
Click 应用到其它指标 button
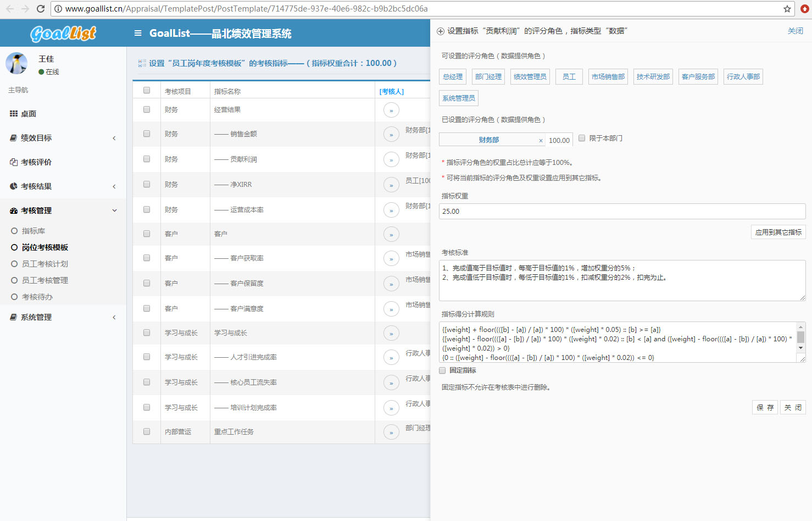pos(778,232)
